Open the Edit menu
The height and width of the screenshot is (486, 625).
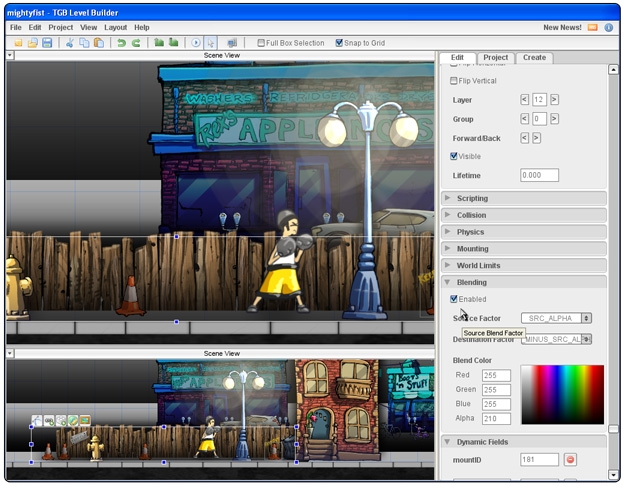click(x=35, y=28)
